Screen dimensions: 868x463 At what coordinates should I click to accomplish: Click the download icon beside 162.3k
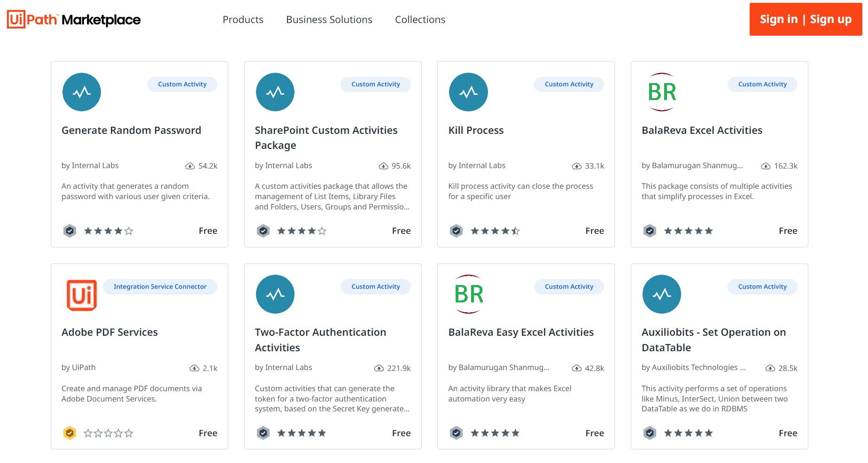[x=766, y=166]
